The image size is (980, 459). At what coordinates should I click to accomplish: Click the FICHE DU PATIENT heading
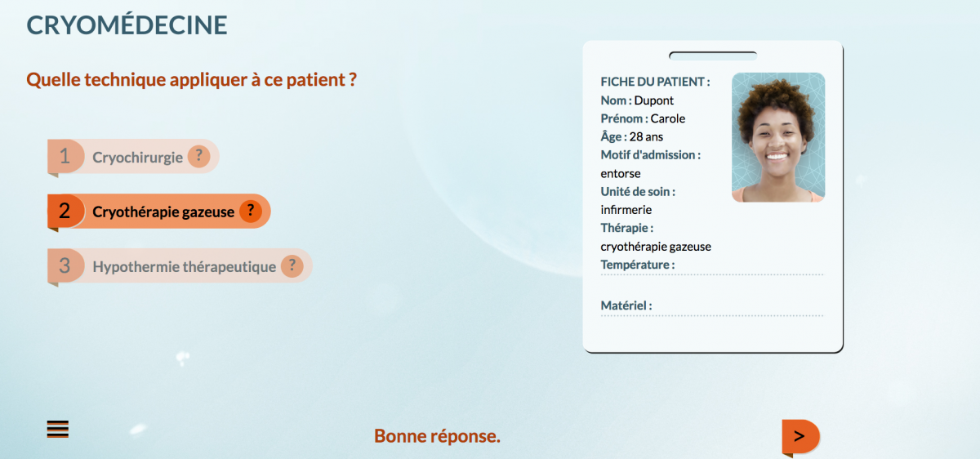point(655,82)
